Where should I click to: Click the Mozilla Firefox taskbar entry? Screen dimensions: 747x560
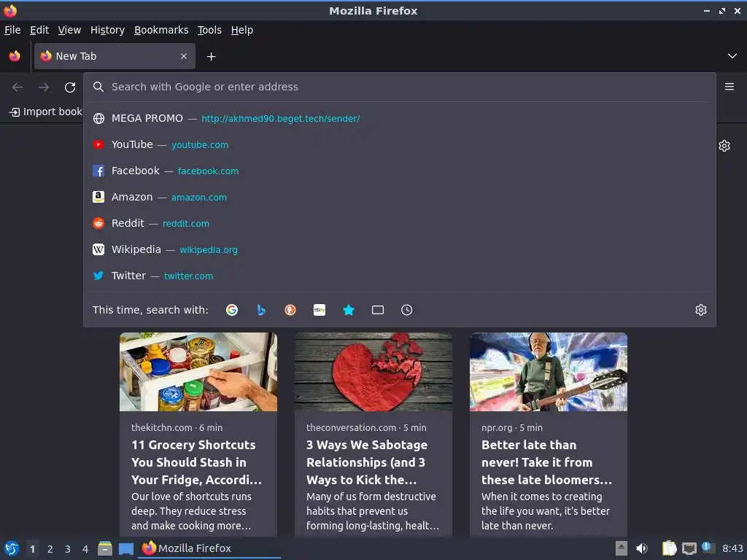pyautogui.click(x=209, y=548)
